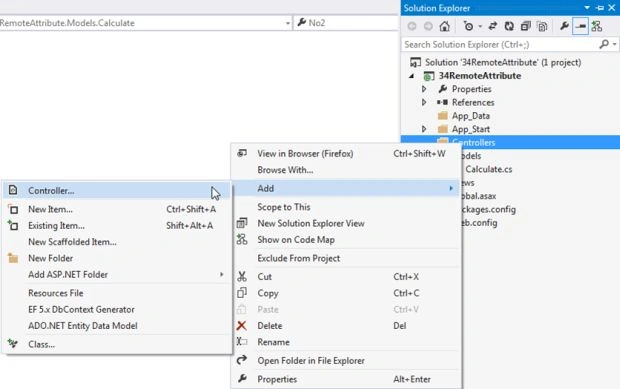Choose New Scaffolded Item...
Viewport: 620px width, 389px height.
point(117,242)
